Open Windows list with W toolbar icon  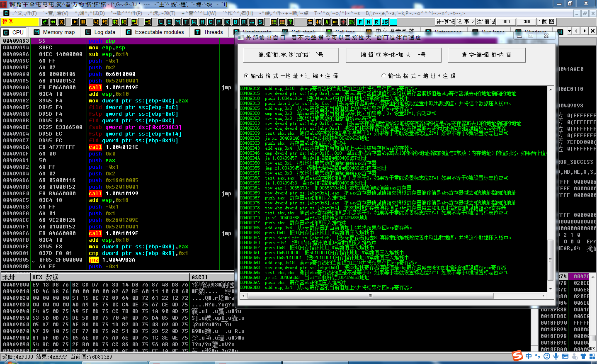[x=194, y=22]
